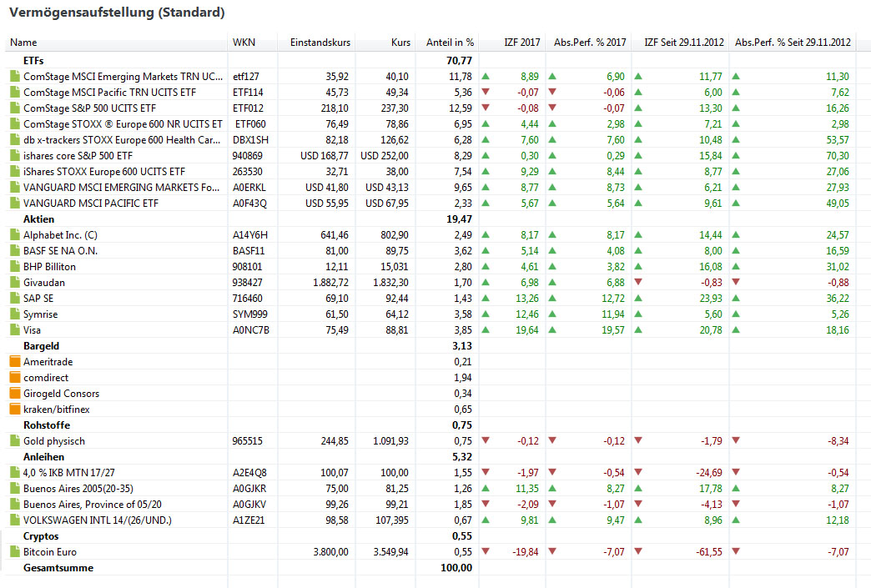Click the icon next to Visa
This screenshot has height=588, width=871.
pos(15,329)
